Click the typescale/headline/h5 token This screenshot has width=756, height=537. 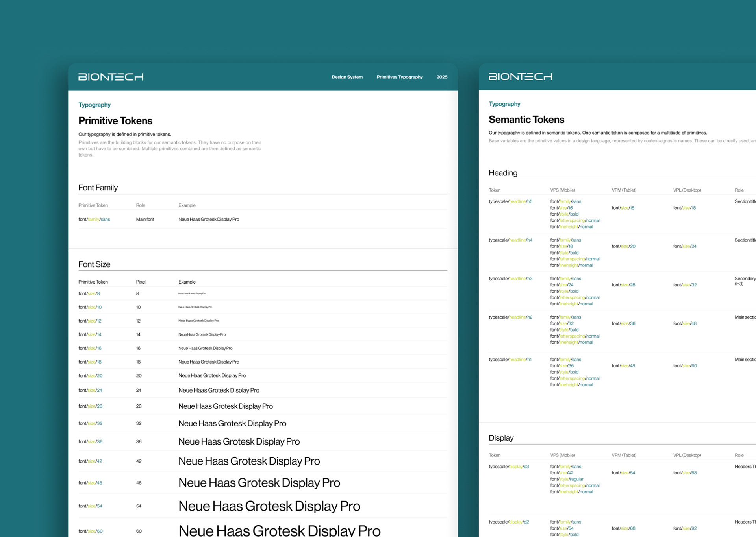click(x=510, y=202)
